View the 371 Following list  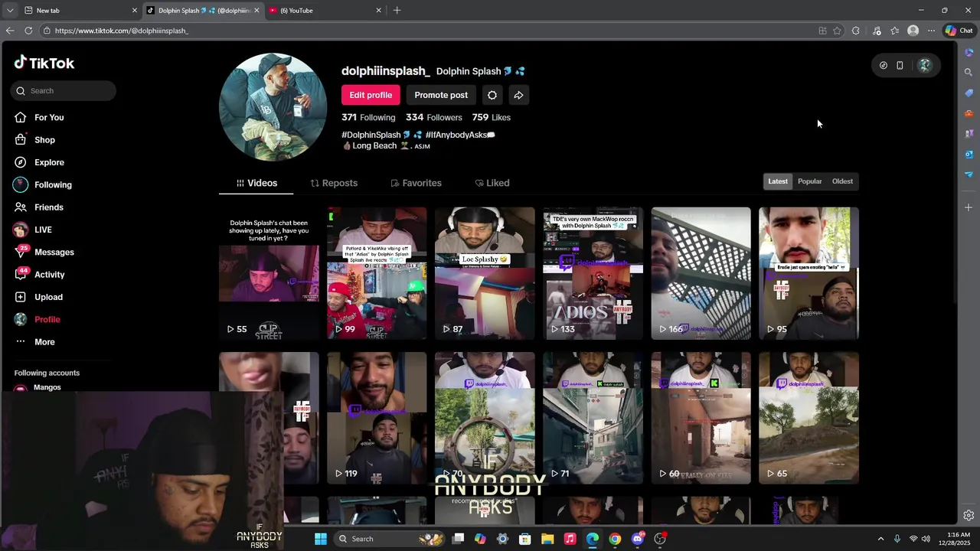(x=368, y=117)
